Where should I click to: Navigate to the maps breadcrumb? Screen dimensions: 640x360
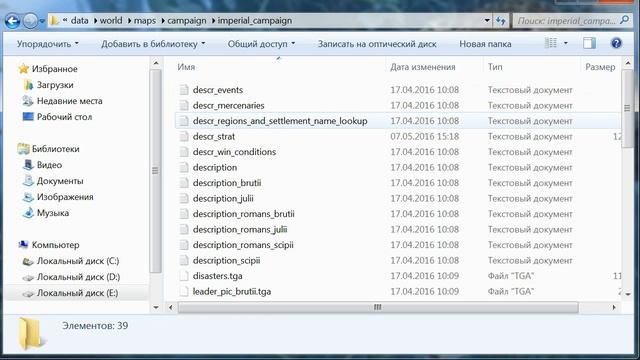tap(145, 20)
